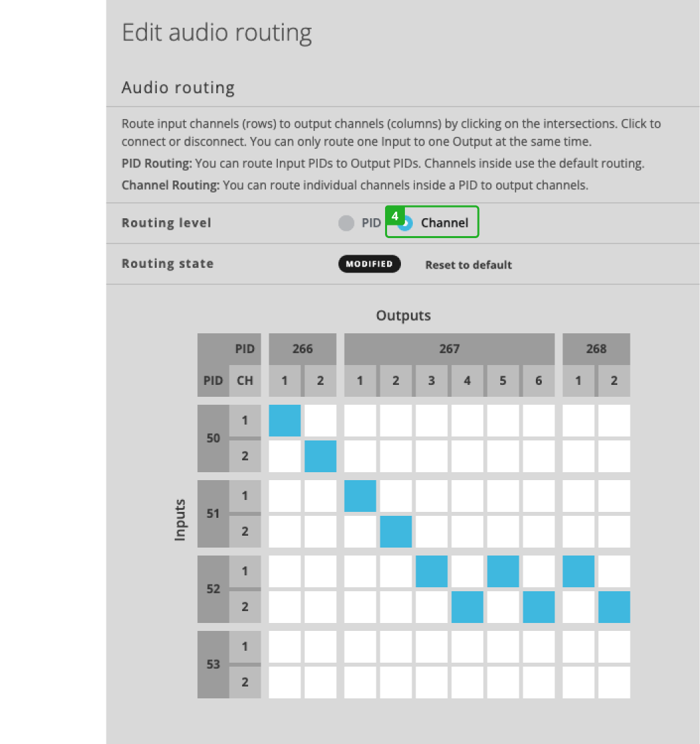Route input 51 channel 2 to output 268 channel 1
Image resolution: width=700 pixels, height=744 pixels.
(578, 531)
